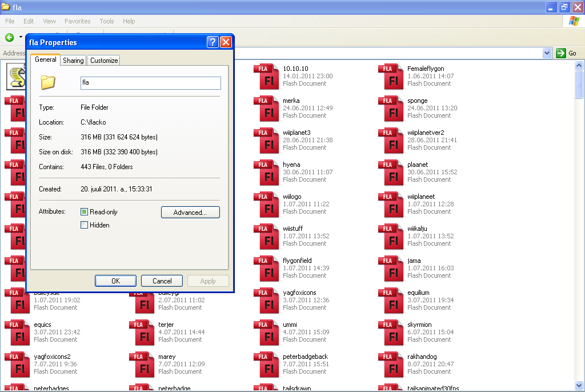Image resolution: width=585 pixels, height=392 pixels.
Task: Switch to the General tab
Action: pos(46,60)
